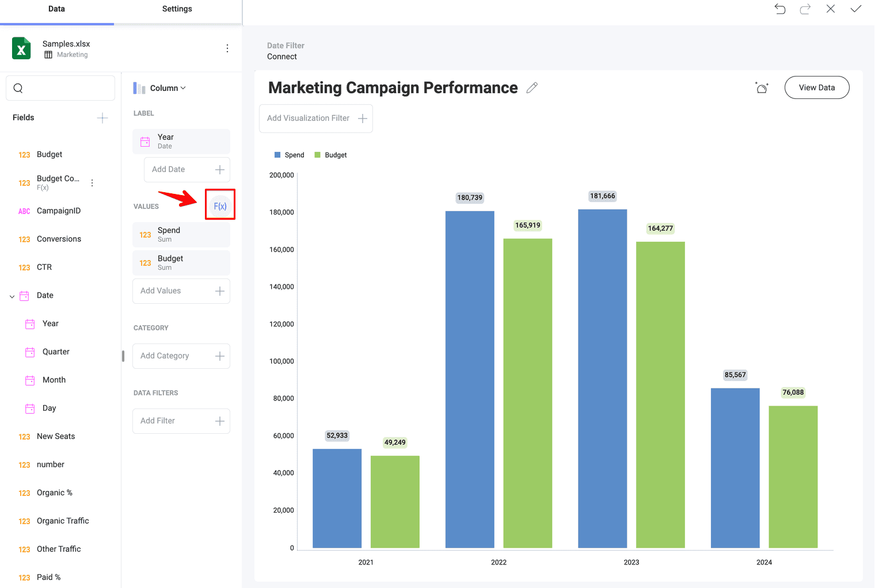875x588 pixels.
Task: Switch to the Settings tab
Action: pos(177,9)
